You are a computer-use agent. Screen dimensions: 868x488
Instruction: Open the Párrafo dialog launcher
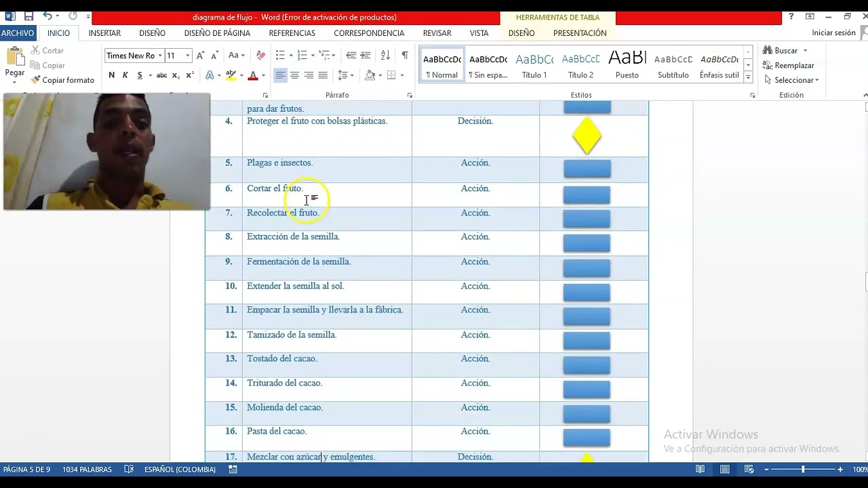click(410, 96)
